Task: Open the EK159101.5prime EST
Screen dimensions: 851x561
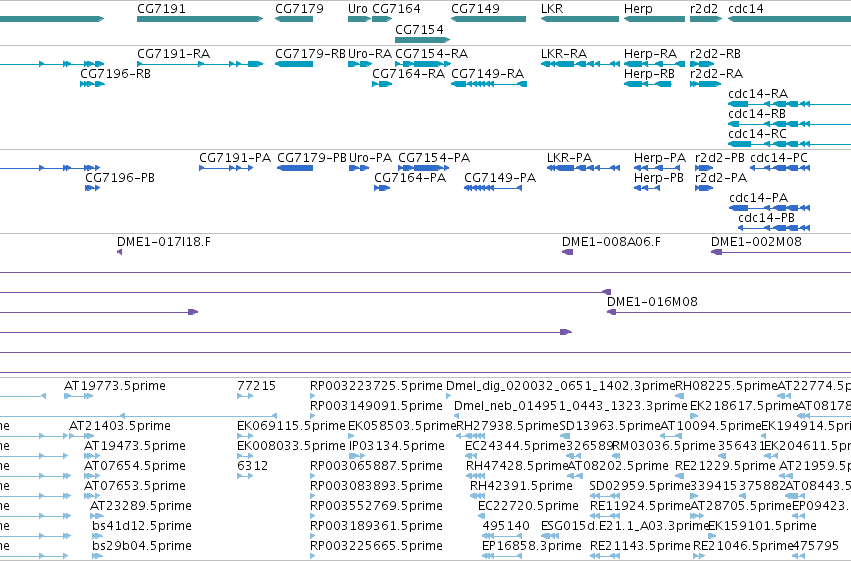Action: pyautogui.click(x=712, y=537)
